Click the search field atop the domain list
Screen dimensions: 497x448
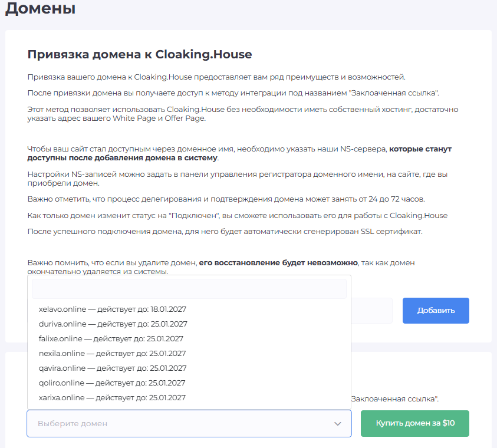(x=189, y=289)
